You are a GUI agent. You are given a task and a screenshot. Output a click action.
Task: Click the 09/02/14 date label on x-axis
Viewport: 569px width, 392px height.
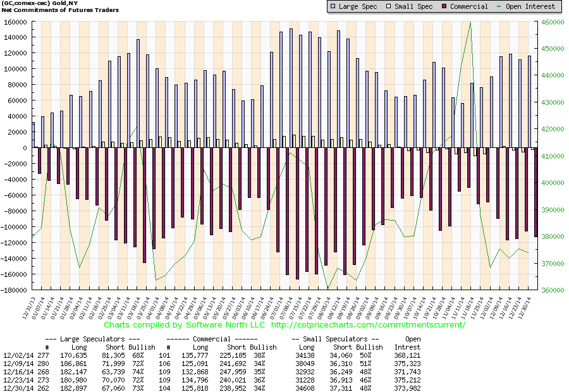pyautogui.click(x=362, y=308)
